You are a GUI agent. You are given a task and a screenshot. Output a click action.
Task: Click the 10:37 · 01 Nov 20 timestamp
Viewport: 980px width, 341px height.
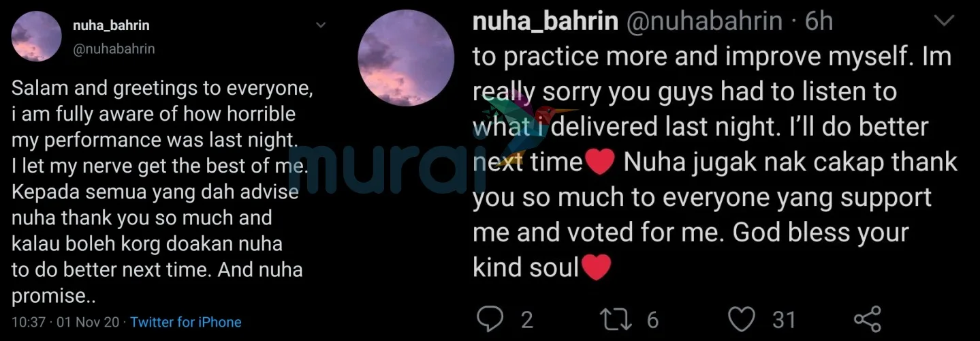(x=67, y=322)
